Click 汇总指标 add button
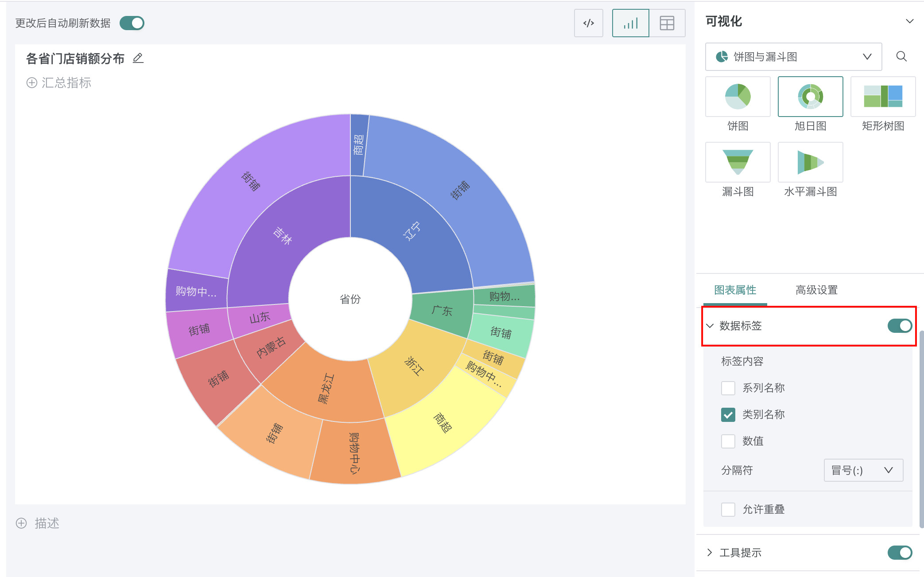The width and height of the screenshot is (924, 577). click(59, 83)
